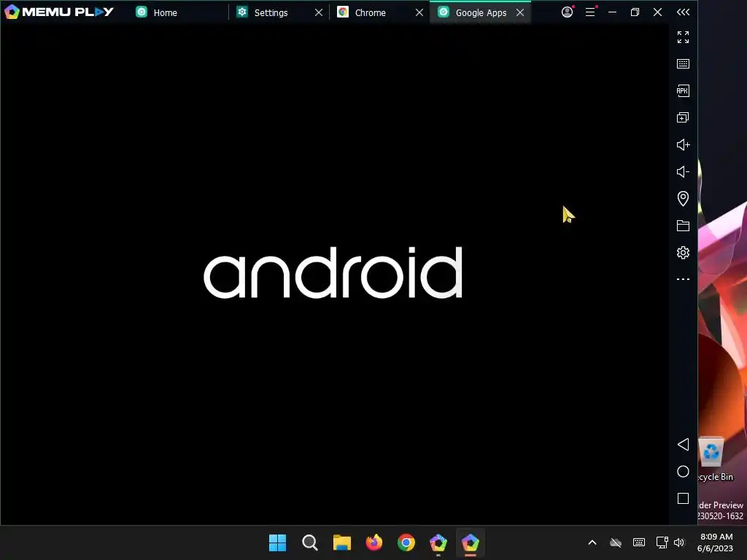This screenshot has height=560, width=747.
Task: Open the shared folder icon in sidebar
Action: pos(683,226)
